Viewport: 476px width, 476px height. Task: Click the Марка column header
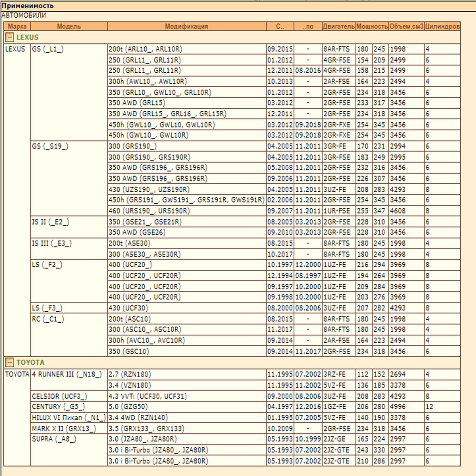click(17, 26)
